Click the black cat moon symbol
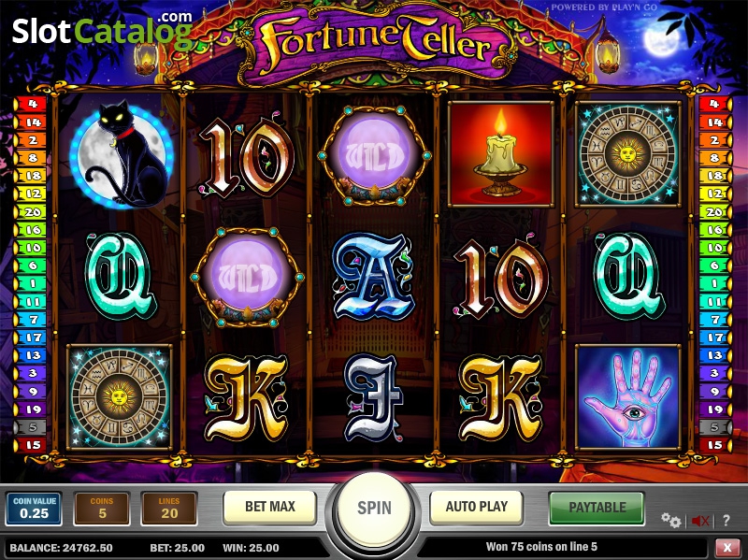 pyautogui.click(x=122, y=154)
